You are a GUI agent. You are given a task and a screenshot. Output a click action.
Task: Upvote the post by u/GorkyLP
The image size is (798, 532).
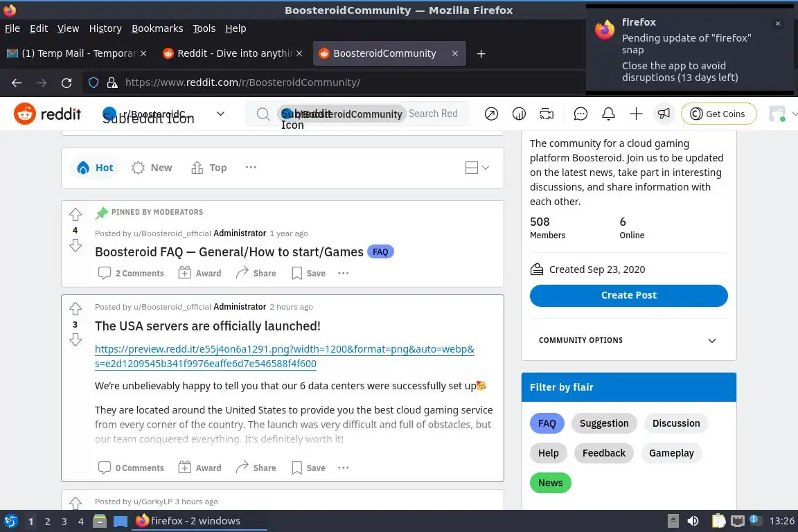(x=76, y=503)
